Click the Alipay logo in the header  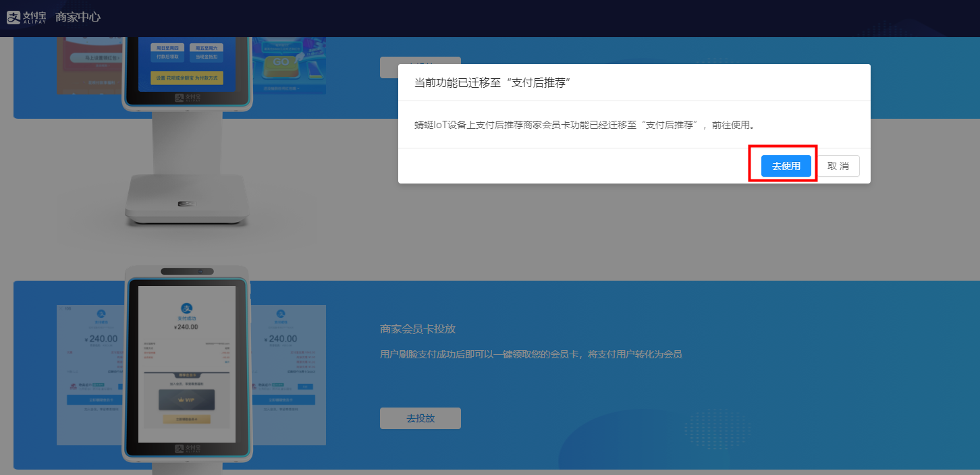click(27, 18)
